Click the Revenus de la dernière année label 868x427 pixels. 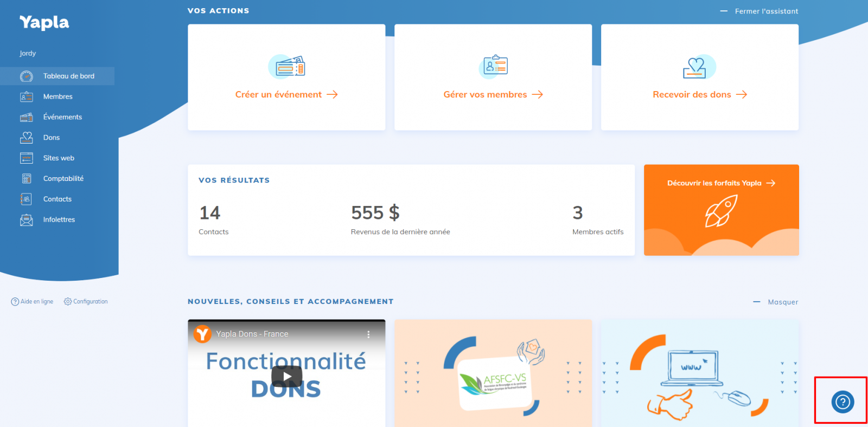400,232
